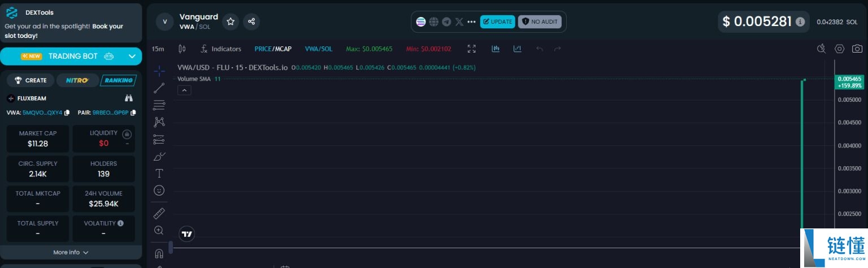The width and height of the screenshot is (868, 268).
Task: Select the brush drawing tool
Action: (159, 156)
